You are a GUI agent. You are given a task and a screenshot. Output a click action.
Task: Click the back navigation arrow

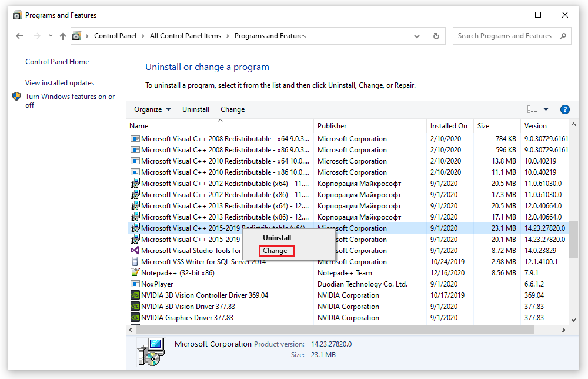[19, 36]
